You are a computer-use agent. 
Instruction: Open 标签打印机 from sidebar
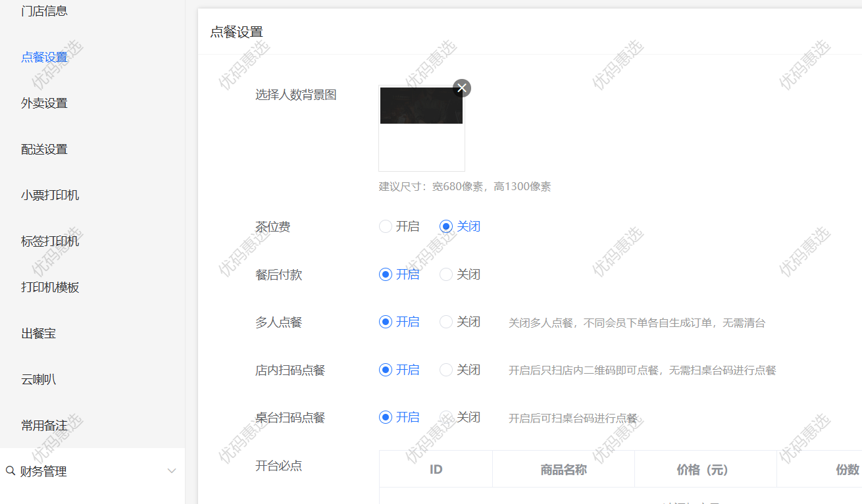[50, 241]
